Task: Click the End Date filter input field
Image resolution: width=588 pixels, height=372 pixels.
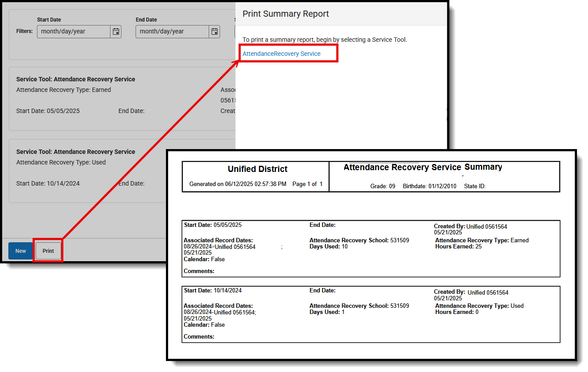Action: pos(172,32)
